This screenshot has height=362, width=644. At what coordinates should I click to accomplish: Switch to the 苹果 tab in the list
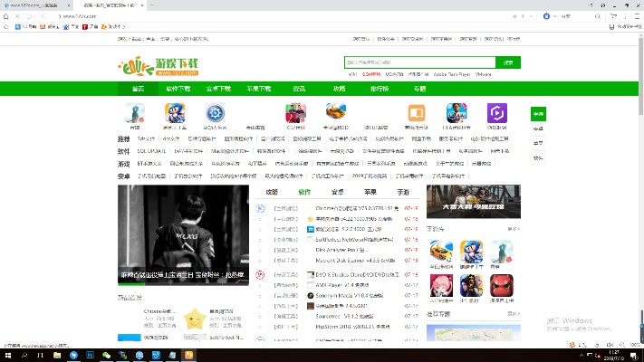[x=370, y=193]
